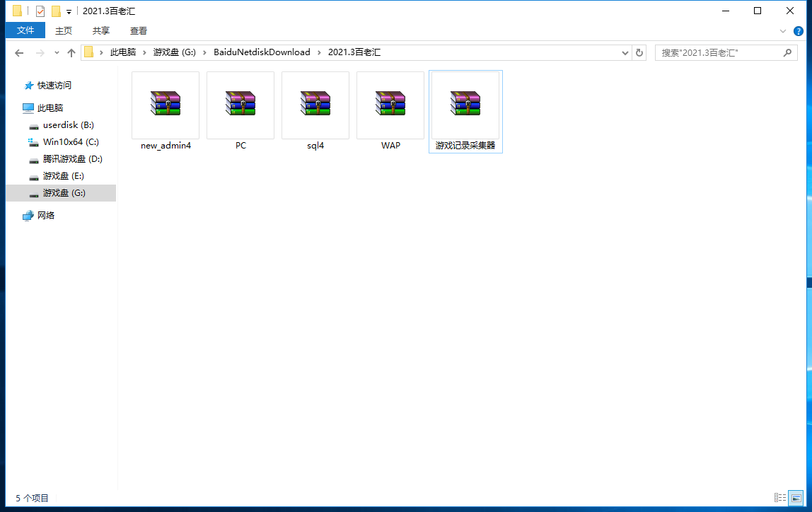Expand the ribbon with chevron arrow
This screenshot has height=512, width=812.
point(783,30)
